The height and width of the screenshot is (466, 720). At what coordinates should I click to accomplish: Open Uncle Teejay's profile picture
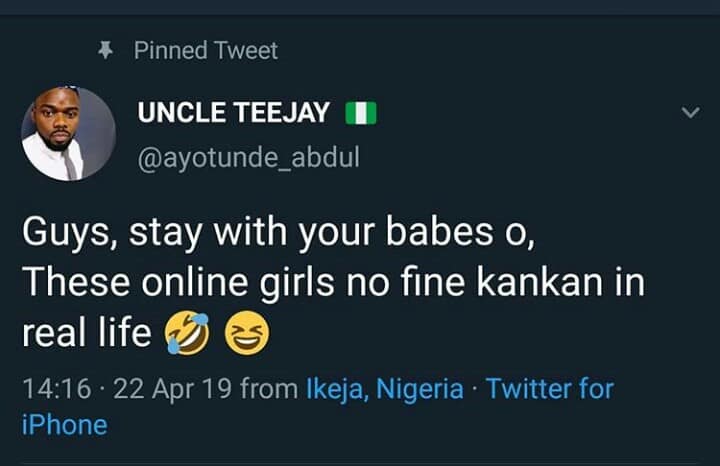point(69,134)
